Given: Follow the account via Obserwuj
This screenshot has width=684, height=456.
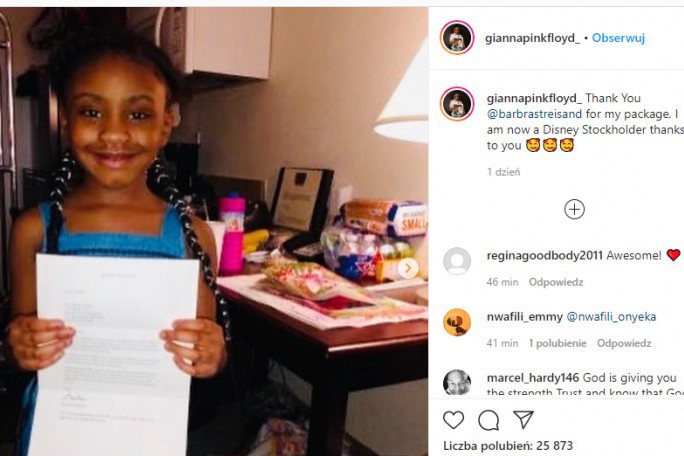Looking at the screenshot, I should (x=618, y=38).
